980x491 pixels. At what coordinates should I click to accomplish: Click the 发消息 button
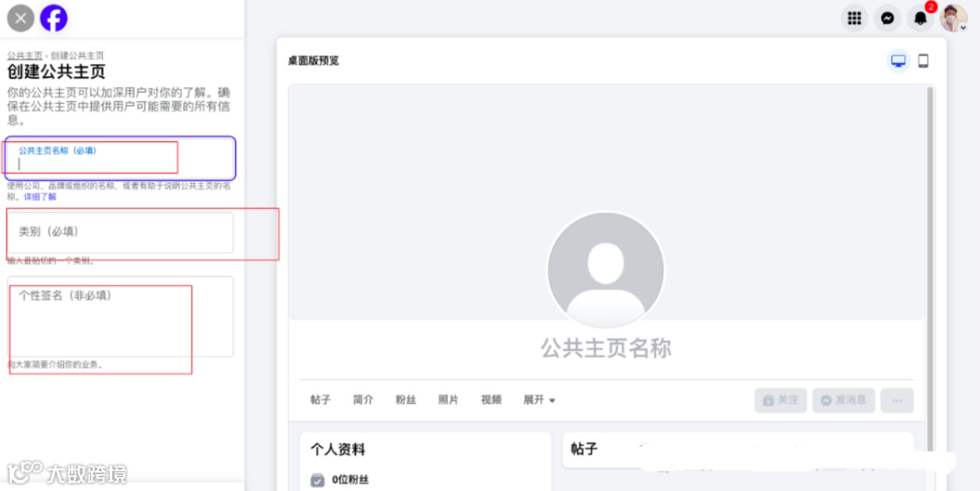click(x=844, y=400)
